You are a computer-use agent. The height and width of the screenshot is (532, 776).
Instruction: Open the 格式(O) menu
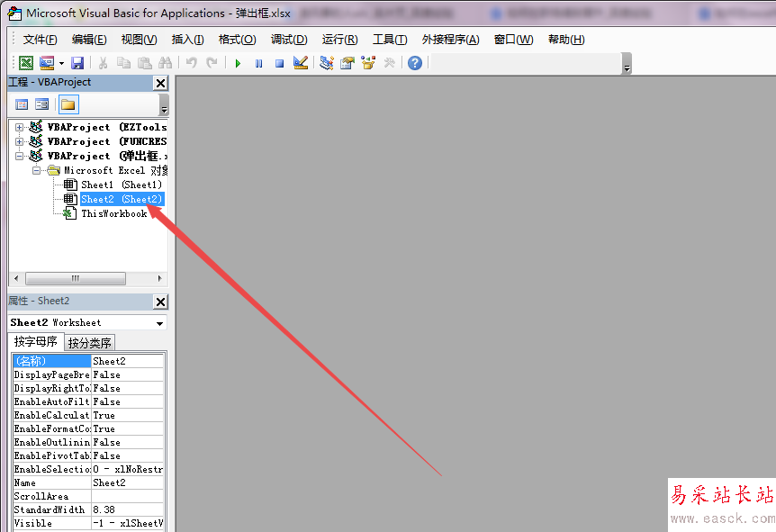pos(237,40)
